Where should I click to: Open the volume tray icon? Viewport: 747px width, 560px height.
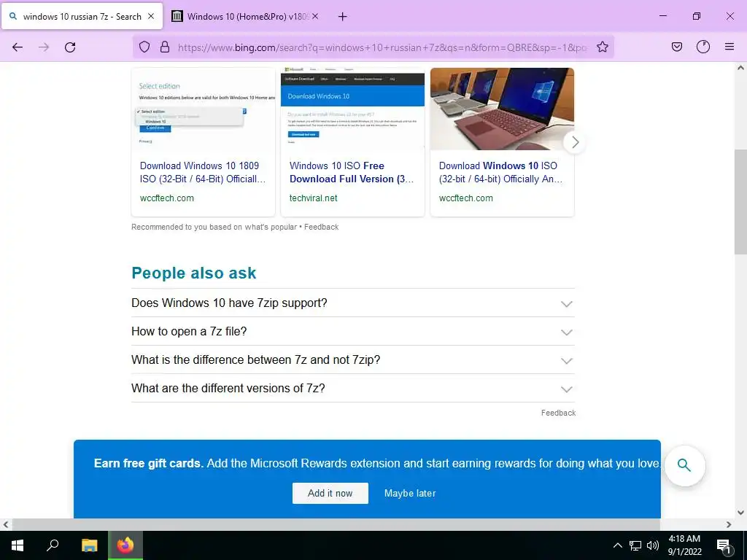click(x=653, y=545)
